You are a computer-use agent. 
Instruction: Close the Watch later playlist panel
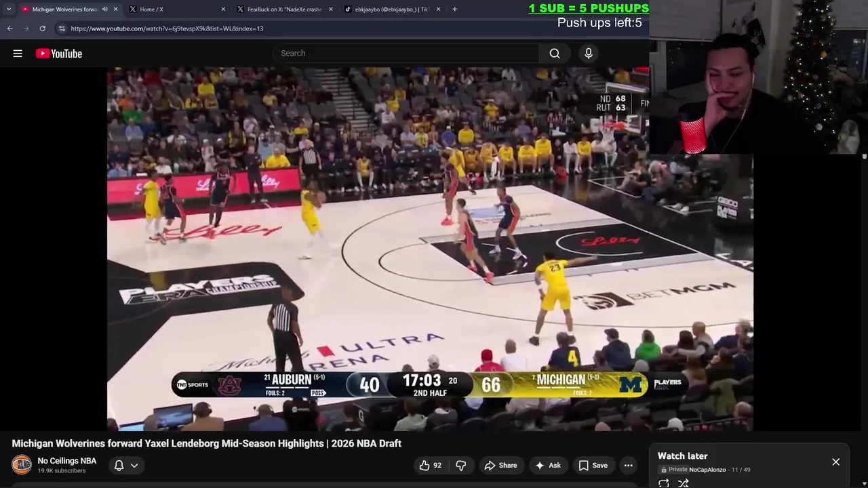click(x=835, y=462)
